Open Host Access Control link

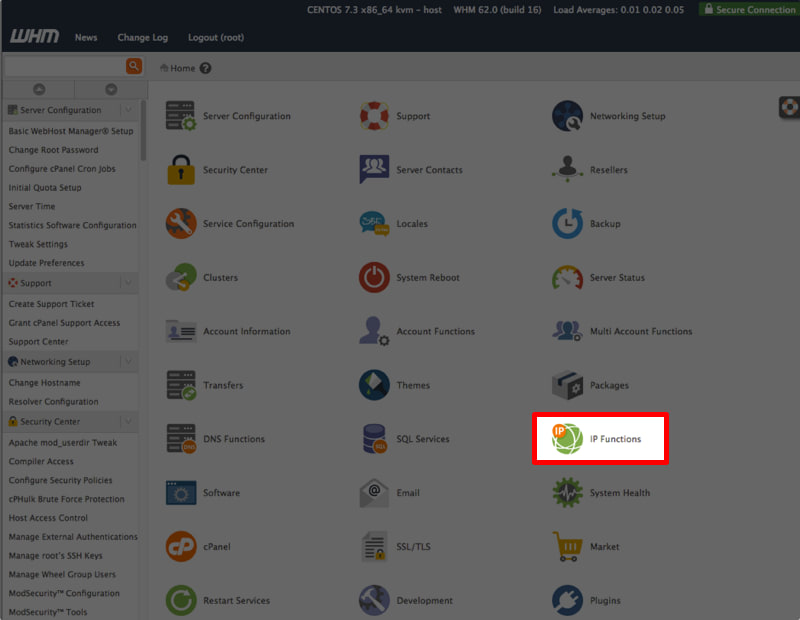click(x=48, y=518)
